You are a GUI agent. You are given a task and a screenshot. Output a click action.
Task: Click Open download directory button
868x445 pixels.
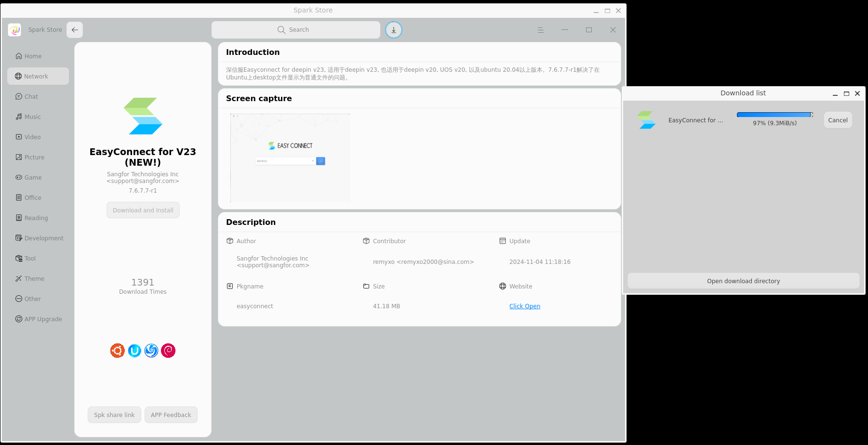(x=743, y=281)
